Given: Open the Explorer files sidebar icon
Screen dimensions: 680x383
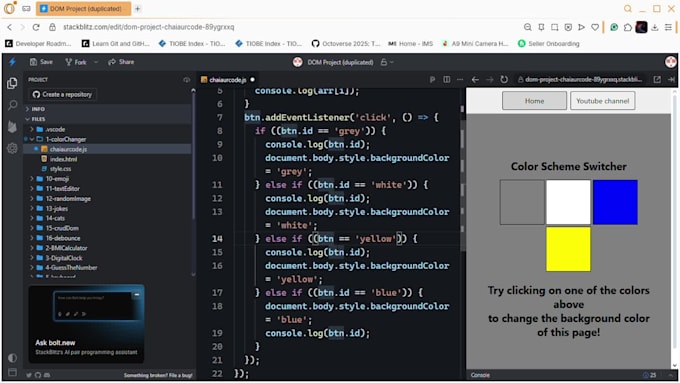Looking at the screenshot, I should coord(12,83).
